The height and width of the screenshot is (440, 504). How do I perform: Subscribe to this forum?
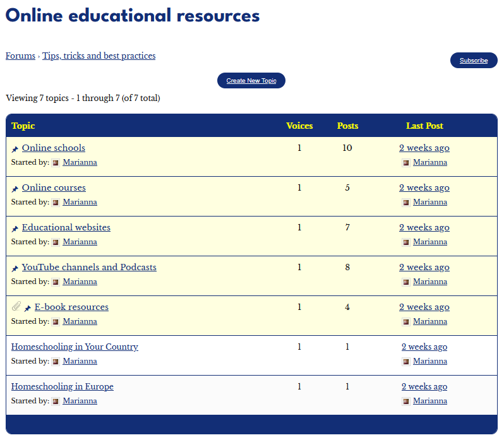pos(474,61)
